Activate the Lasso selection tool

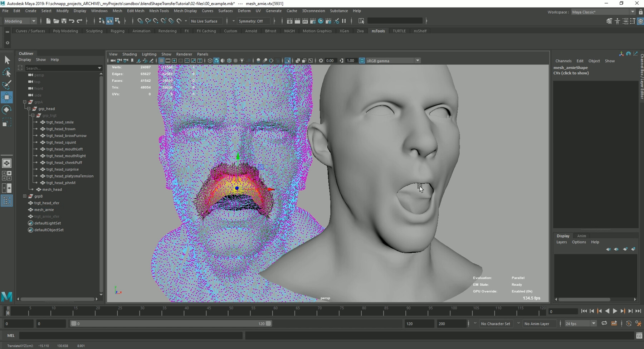click(x=6, y=72)
